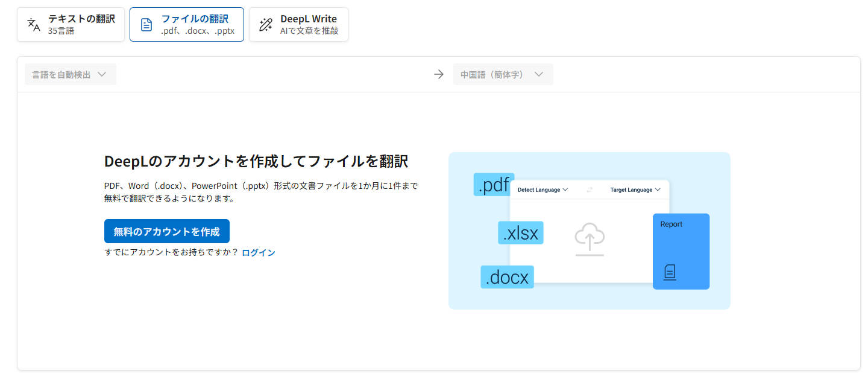868x379 pixels.
Task: Open the 中国語（簡体字） target language dropdown
Action: (x=503, y=74)
